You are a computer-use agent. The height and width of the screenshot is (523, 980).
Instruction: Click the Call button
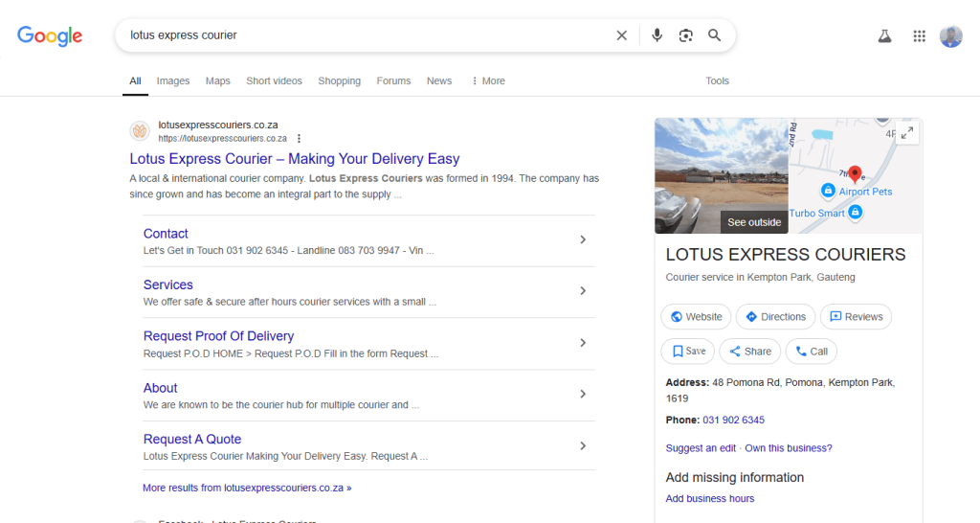click(x=812, y=351)
